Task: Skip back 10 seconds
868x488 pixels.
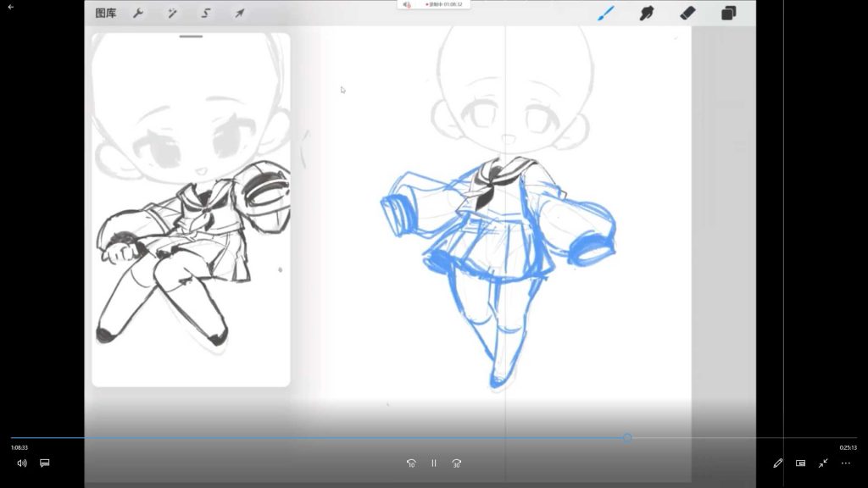Action: point(411,463)
